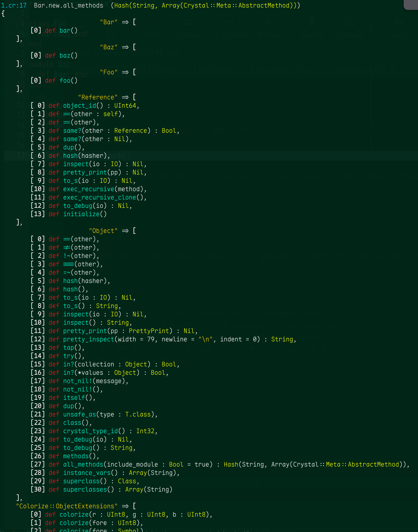
Task: Click 'def object_id() : UInt64' line
Action: [94, 106]
